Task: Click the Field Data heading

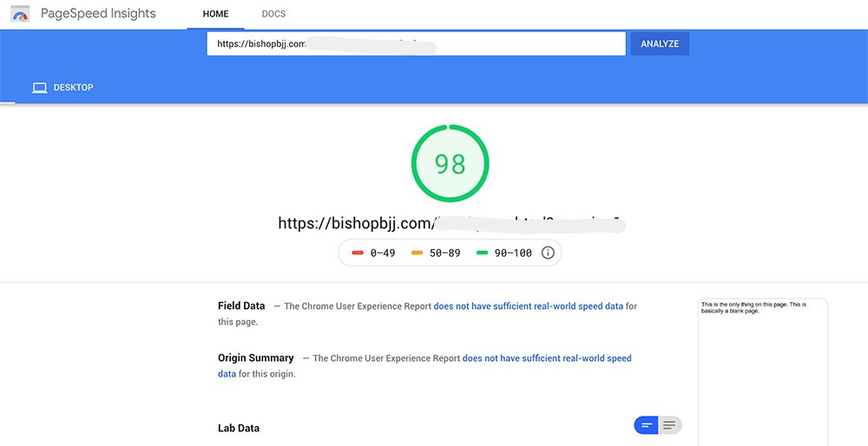Action: pos(241,305)
